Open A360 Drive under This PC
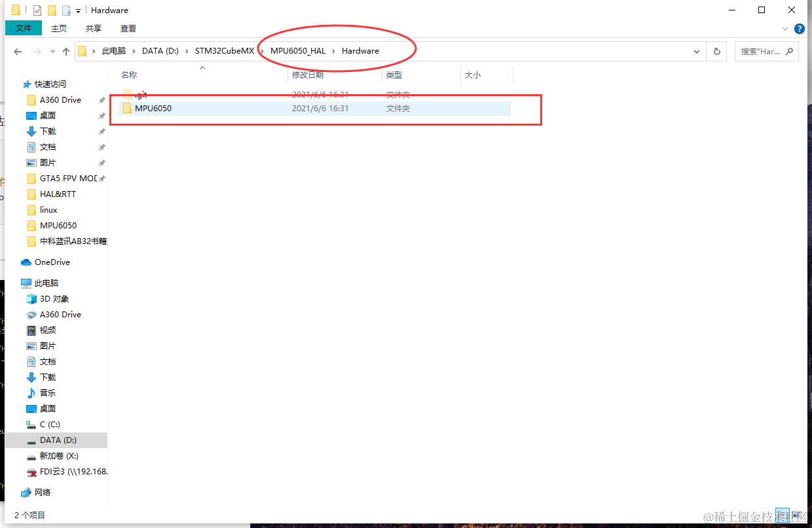The height and width of the screenshot is (528, 812). pyautogui.click(x=60, y=315)
